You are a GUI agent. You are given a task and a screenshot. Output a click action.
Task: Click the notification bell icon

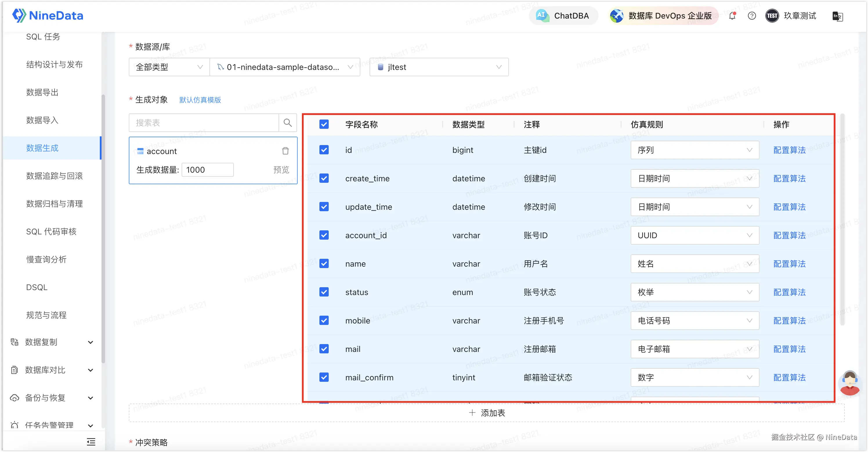pos(732,16)
